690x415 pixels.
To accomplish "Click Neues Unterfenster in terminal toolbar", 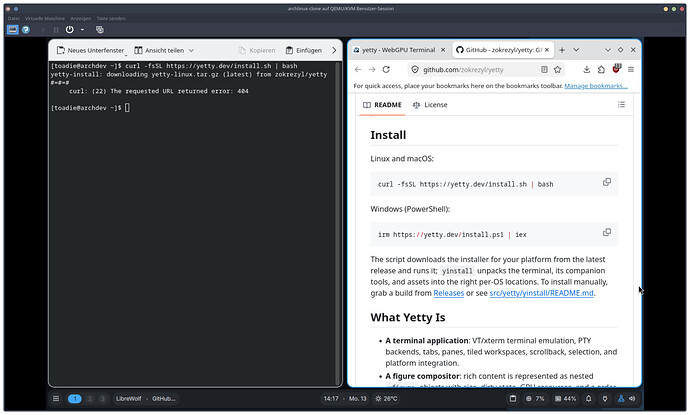I will pyautogui.click(x=91, y=50).
